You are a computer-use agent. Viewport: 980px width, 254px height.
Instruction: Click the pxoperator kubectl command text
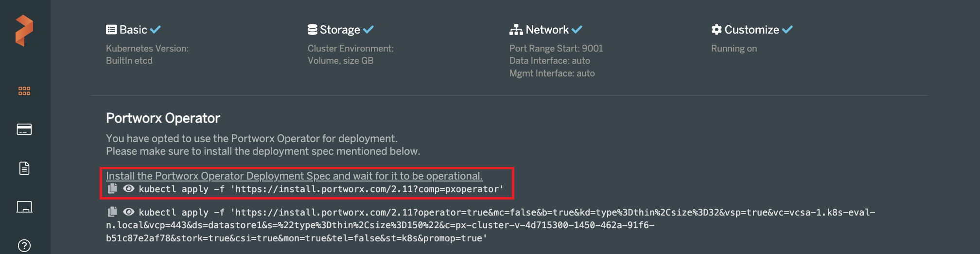point(321,189)
